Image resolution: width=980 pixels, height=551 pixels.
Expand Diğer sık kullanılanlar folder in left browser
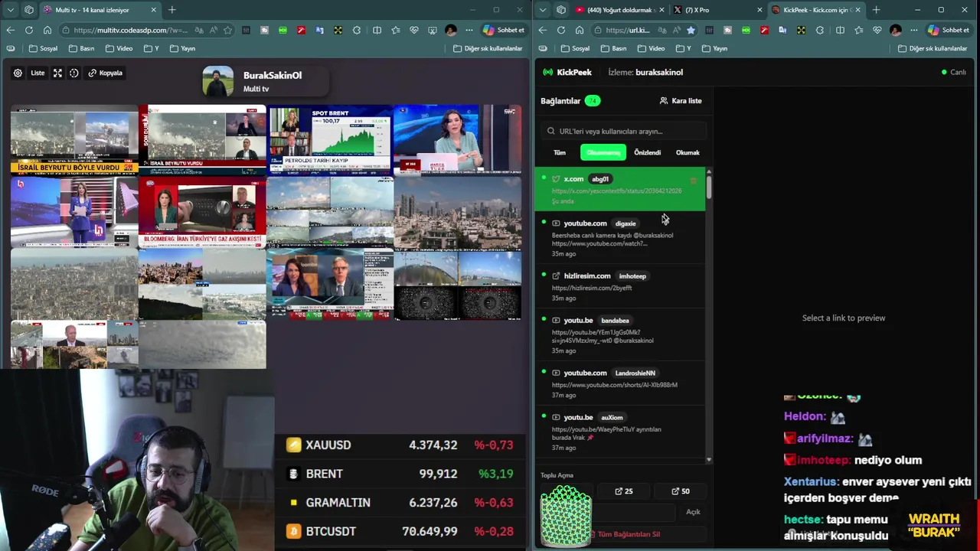tap(488, 48)
